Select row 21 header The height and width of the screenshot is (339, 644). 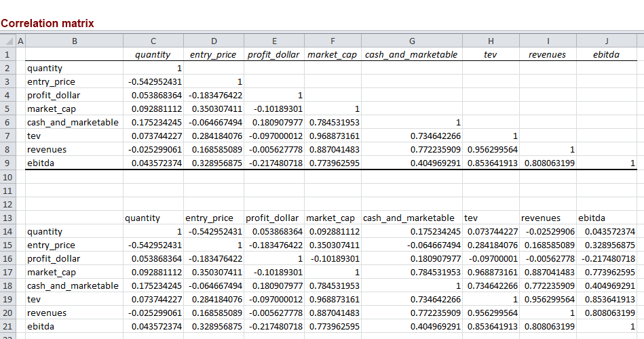7,326
